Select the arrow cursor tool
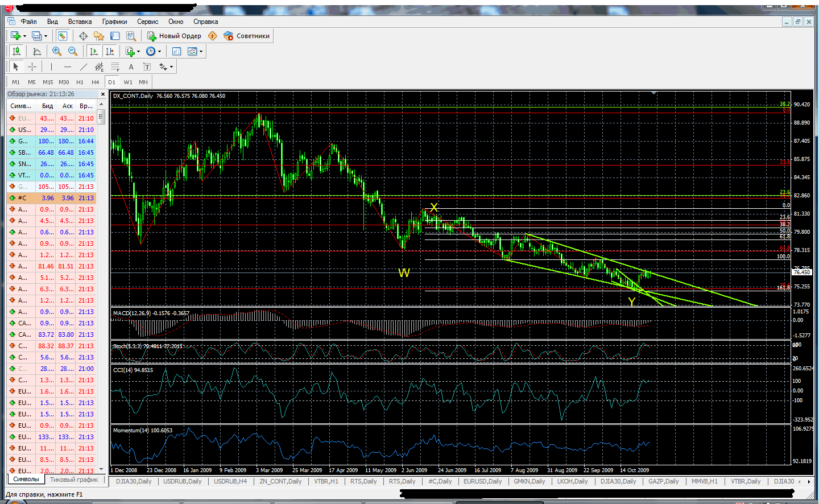This screenshot has width=819, height=504. [16, 67]
